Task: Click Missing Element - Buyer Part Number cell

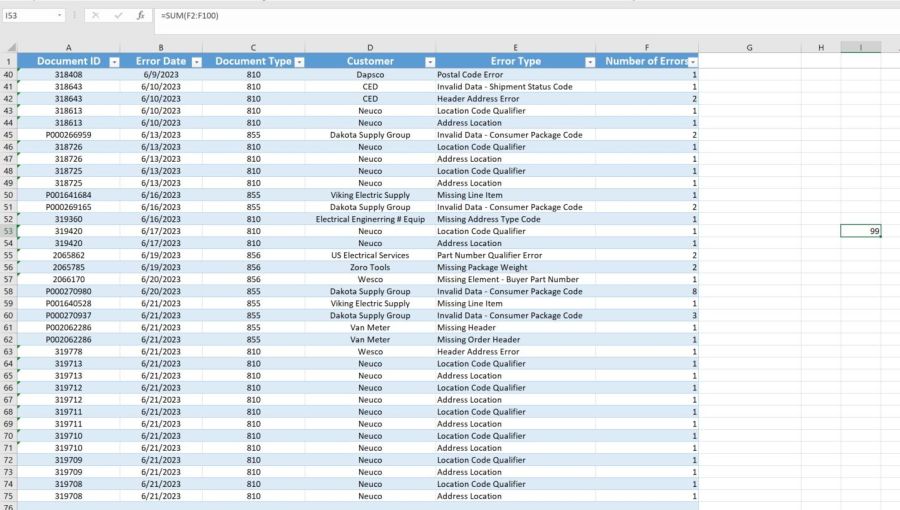Action: [515, 279]
